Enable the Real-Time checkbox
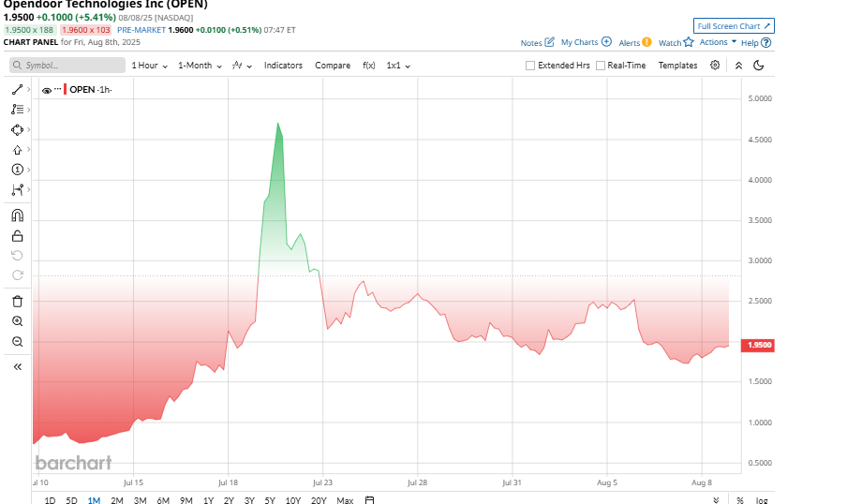The width and height of the screenshot is (847, 504). click(601, 66)
